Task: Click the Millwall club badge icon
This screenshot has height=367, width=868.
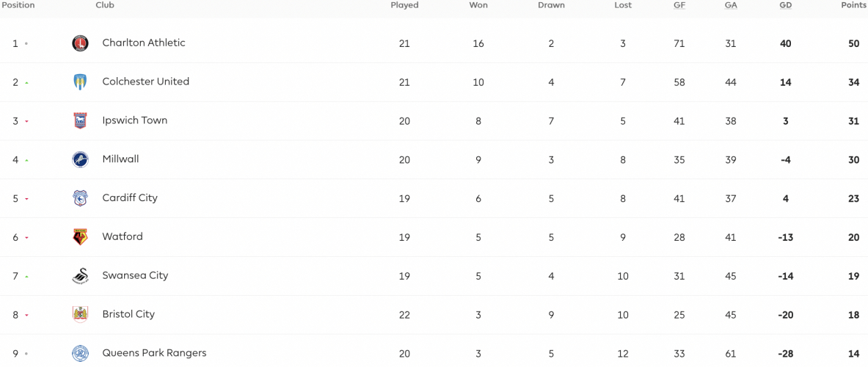Action: tap(80, 159)
